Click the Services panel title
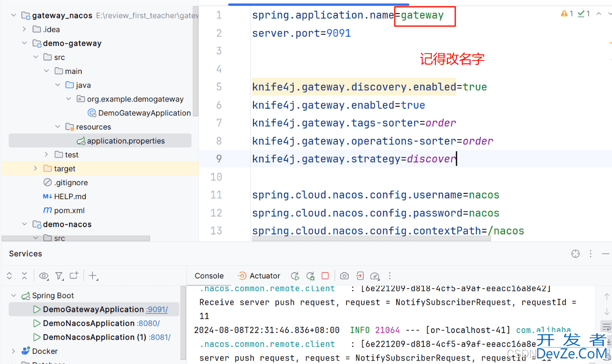Image resolution: width=612 pixels, height=364 pixels. coord(26,254)
